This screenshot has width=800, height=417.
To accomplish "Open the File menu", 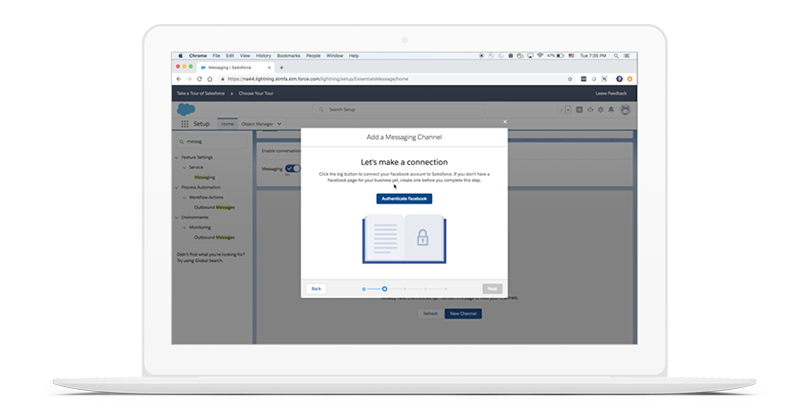I will coord(216,56).
